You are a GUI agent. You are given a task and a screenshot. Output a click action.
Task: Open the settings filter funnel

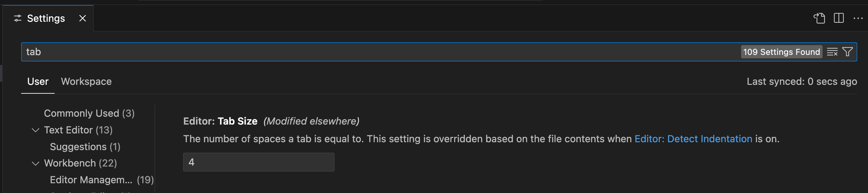coord(847,52)
